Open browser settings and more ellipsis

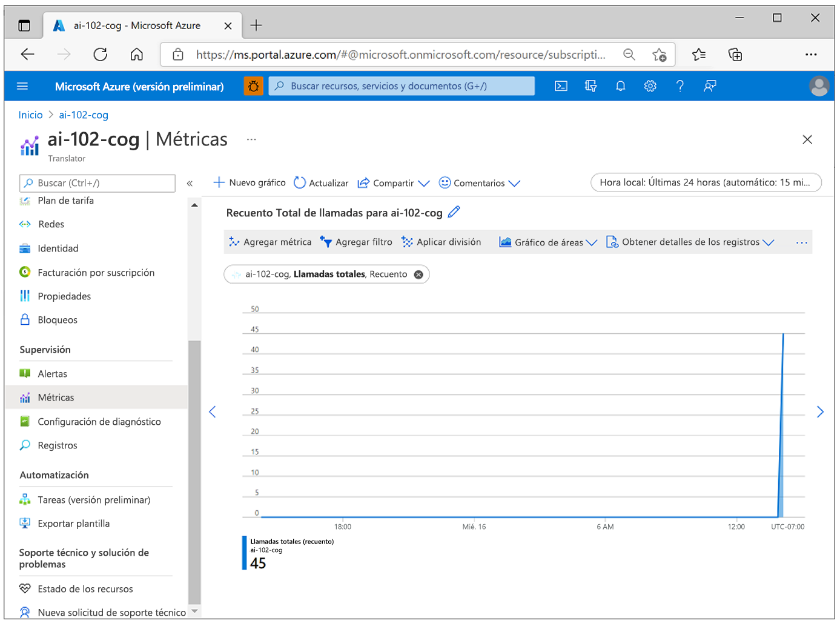coord(811,55)
